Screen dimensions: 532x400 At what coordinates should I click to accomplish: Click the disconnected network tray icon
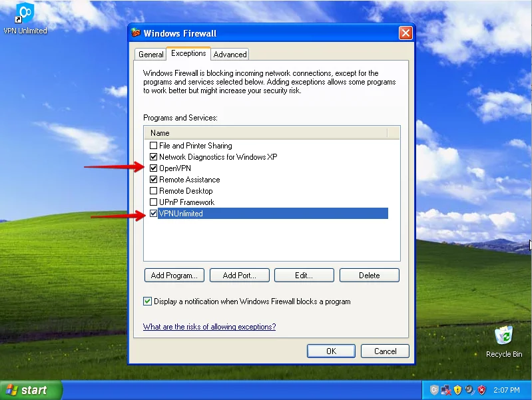click(x=446, y=390)
